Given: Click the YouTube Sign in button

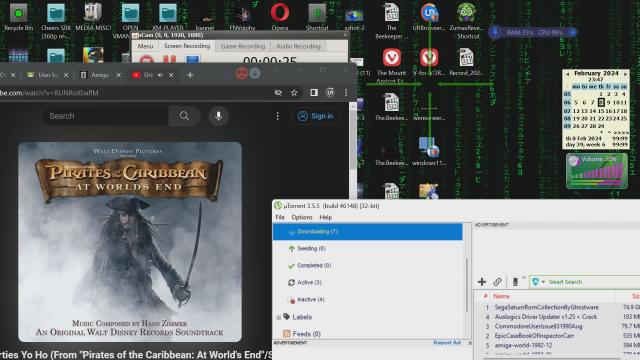Looking at the screenshot, I should pos(316,116).
